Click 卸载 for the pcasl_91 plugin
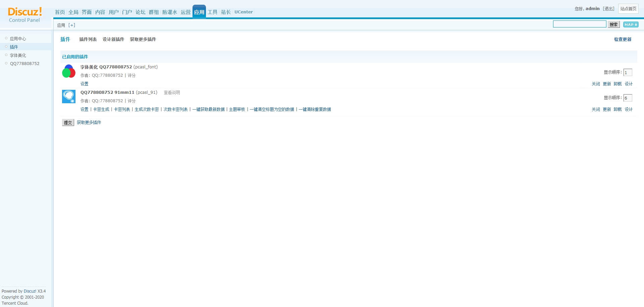The image size is (644, 307). [x=618, y=109]
